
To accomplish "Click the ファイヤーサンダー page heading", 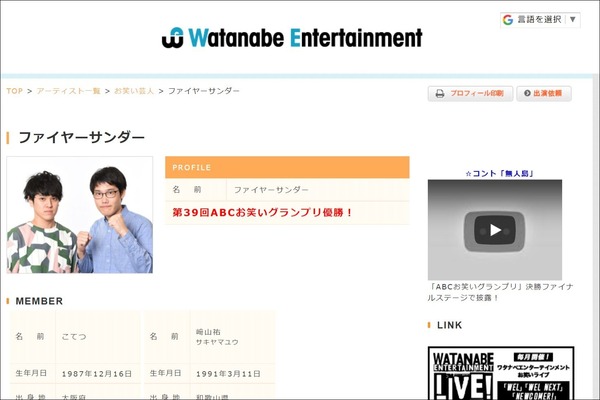I will [82, 137].
